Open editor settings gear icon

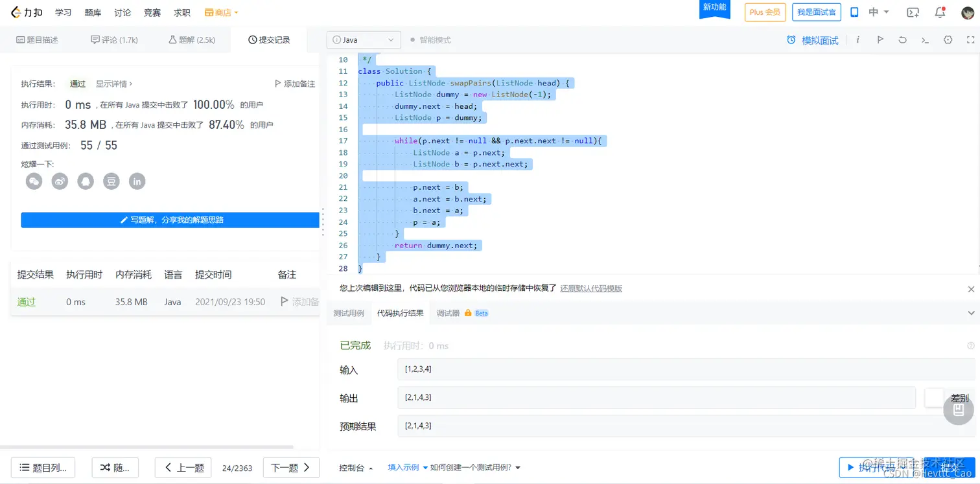948,40
